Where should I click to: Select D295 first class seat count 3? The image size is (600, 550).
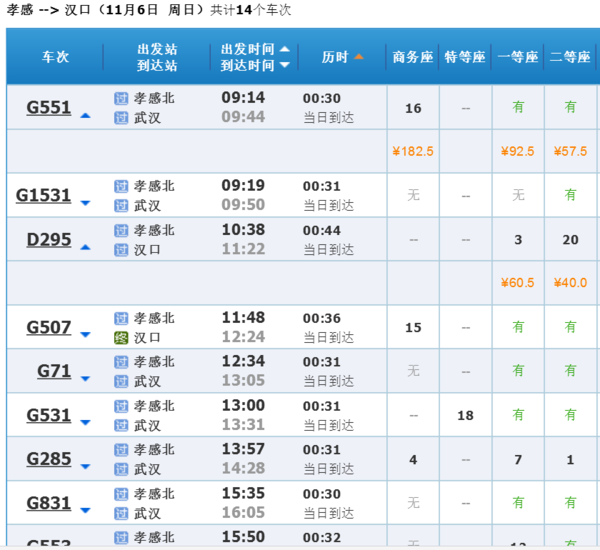(518, 240)
